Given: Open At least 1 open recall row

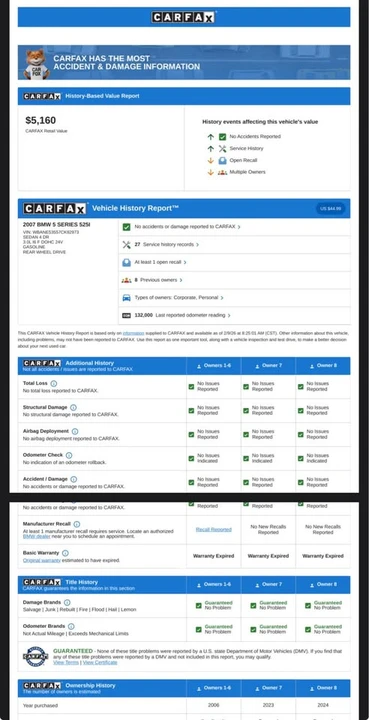Looking at the screenshot, I should point(235,262).
